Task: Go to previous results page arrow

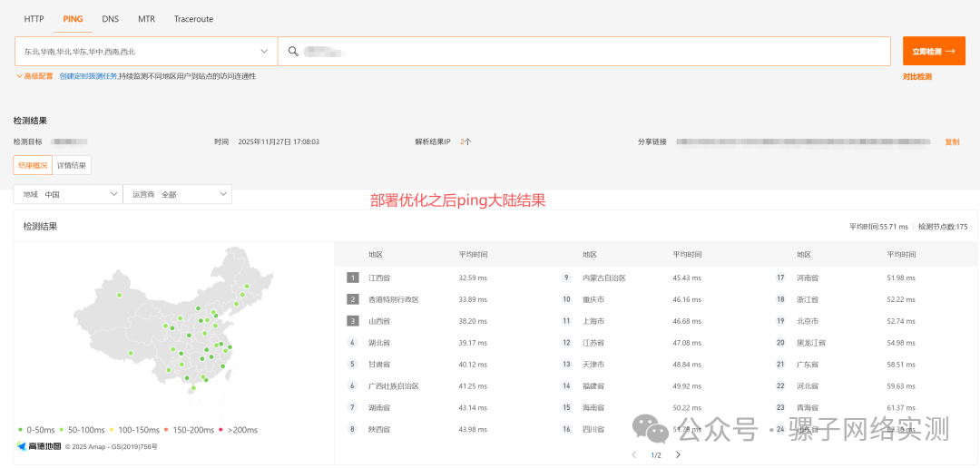Action: tap(633, 454)
